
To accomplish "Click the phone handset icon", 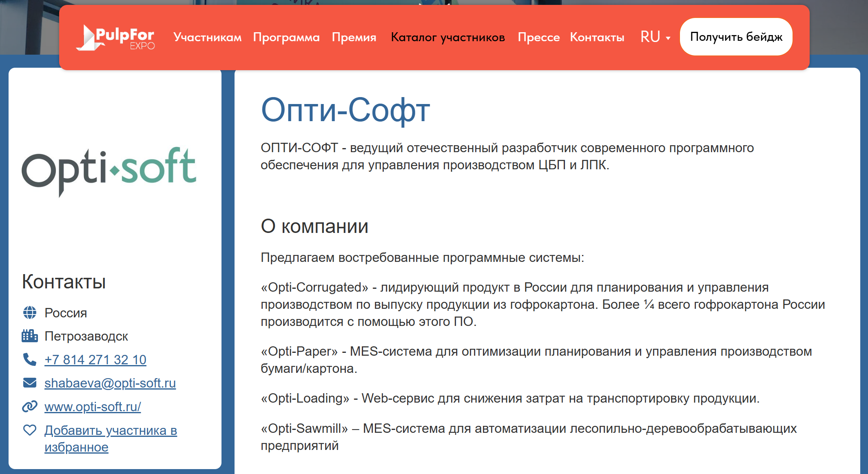I will pos(30,359).
